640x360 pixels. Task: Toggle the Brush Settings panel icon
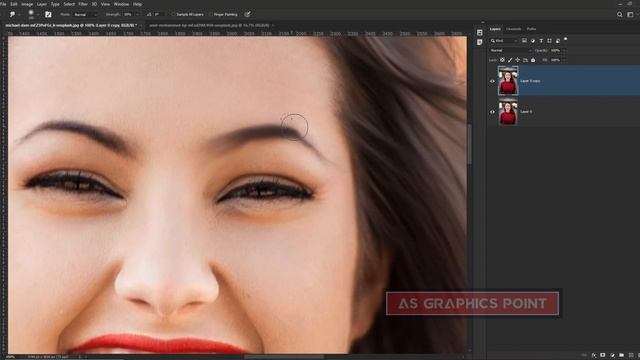[48, 14]
